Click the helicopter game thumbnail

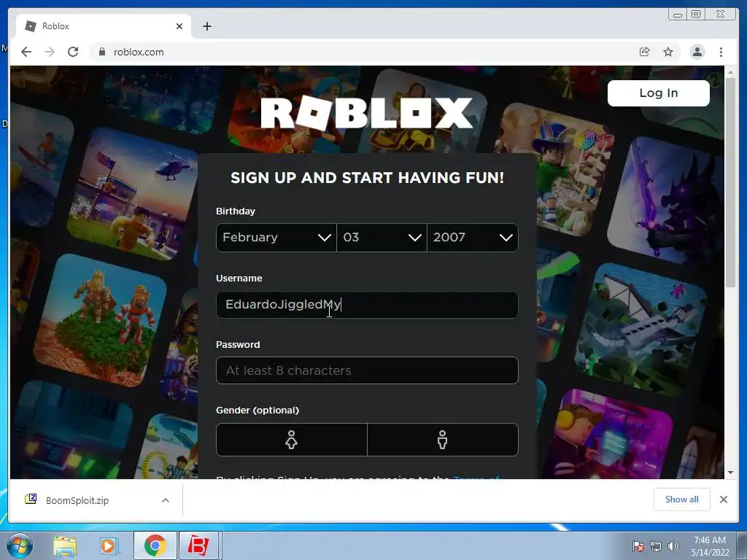click(x=133, y=194)
